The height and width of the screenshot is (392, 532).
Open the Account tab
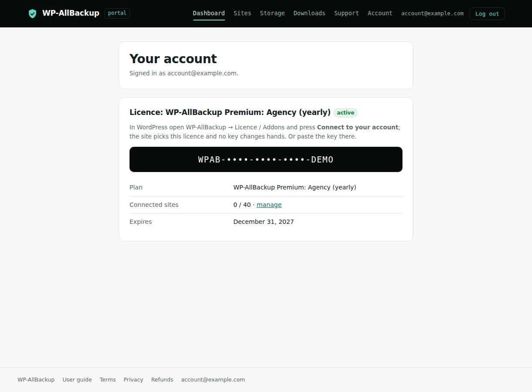(x=380, y=13)
